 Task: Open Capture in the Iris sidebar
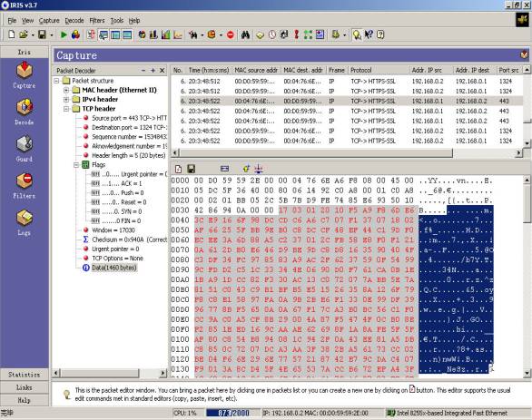coord(25,75)
